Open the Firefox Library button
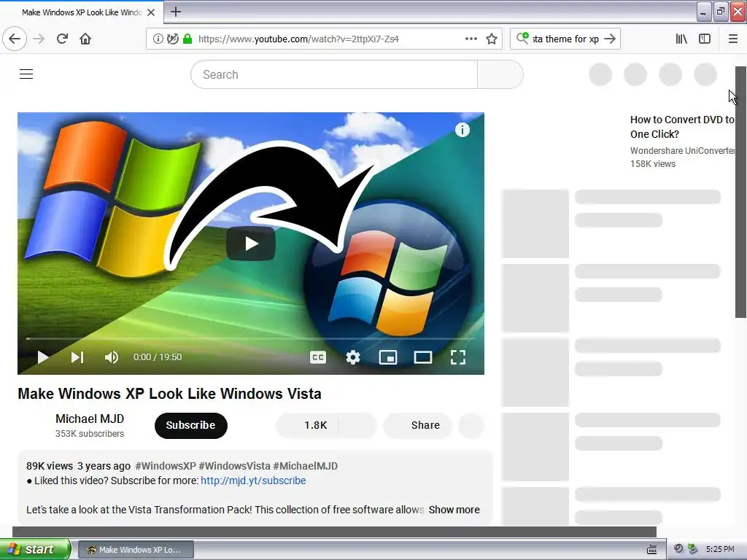This screenshot has width=747, height=560. coord(682,39)
